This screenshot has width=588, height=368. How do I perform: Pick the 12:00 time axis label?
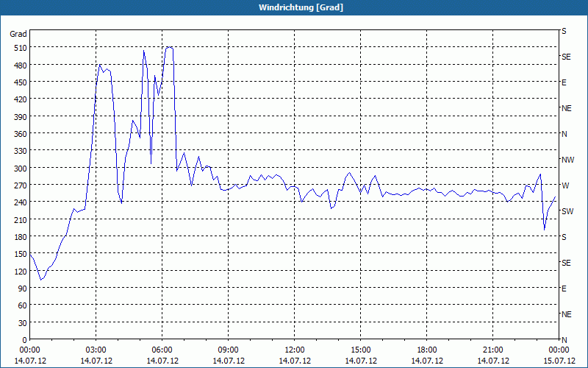pyautogui.click(x=295, y=350)
